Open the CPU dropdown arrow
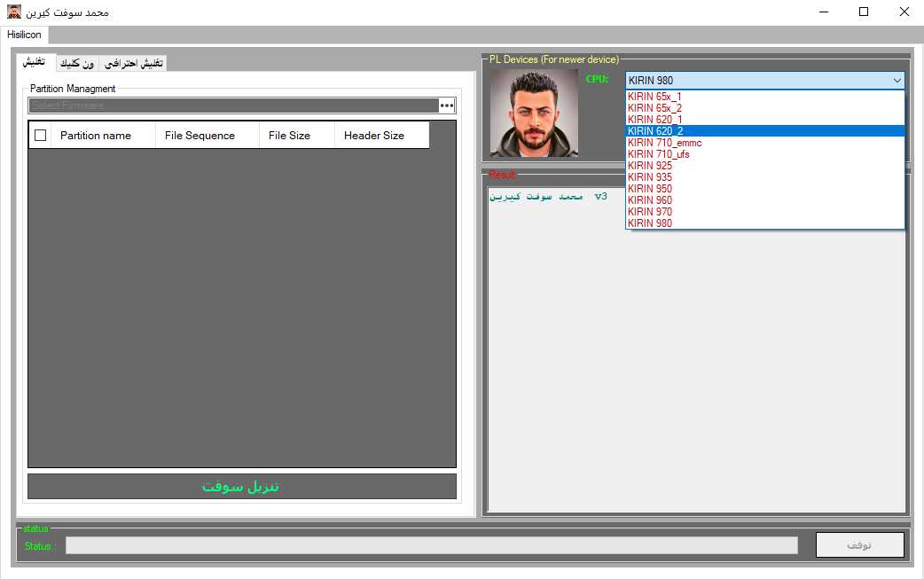This screenshot has height=579, width=924. (x=898, y=80)
